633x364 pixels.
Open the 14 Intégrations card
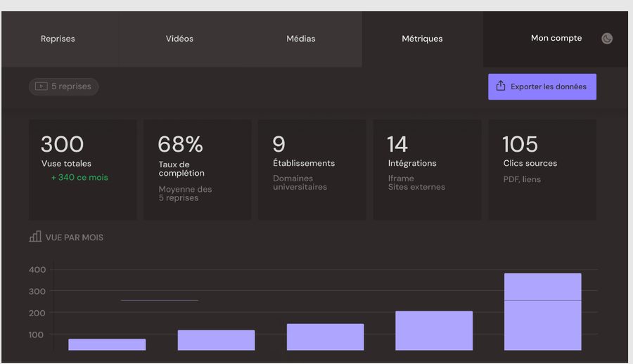[427, 170]
